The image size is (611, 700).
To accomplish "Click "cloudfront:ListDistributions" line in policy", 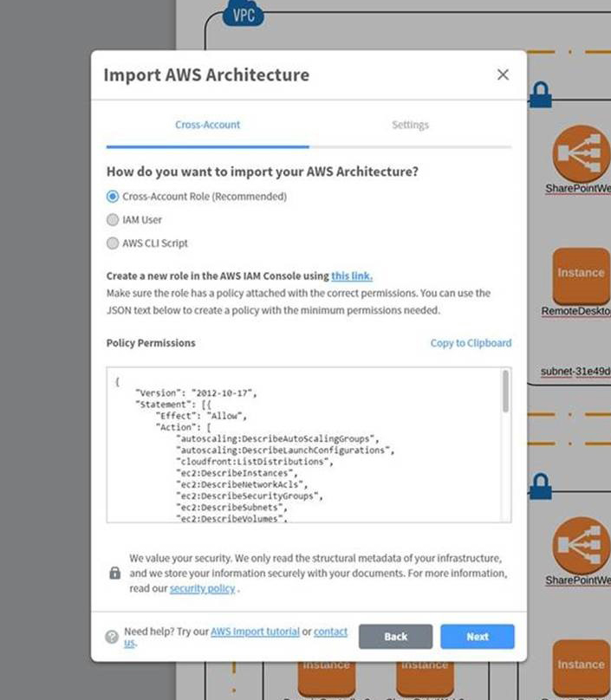I will click(255, 462).
